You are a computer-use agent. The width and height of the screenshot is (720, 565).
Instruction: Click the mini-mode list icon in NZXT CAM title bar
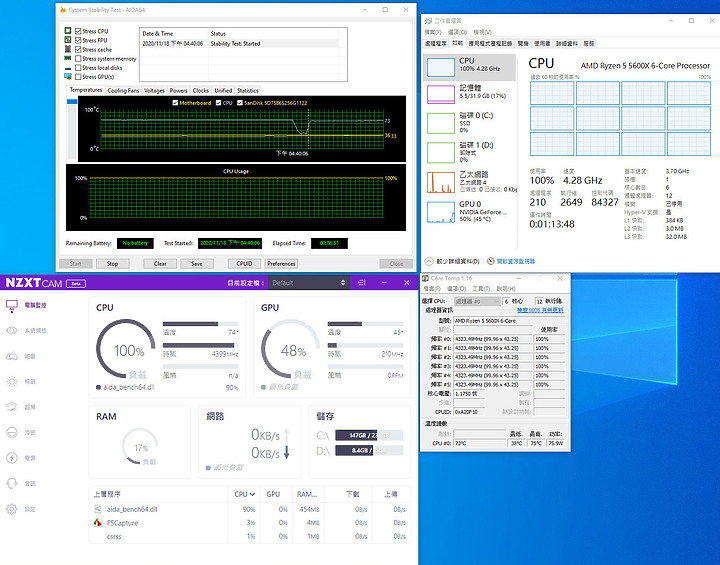click(x=362, y=283)
